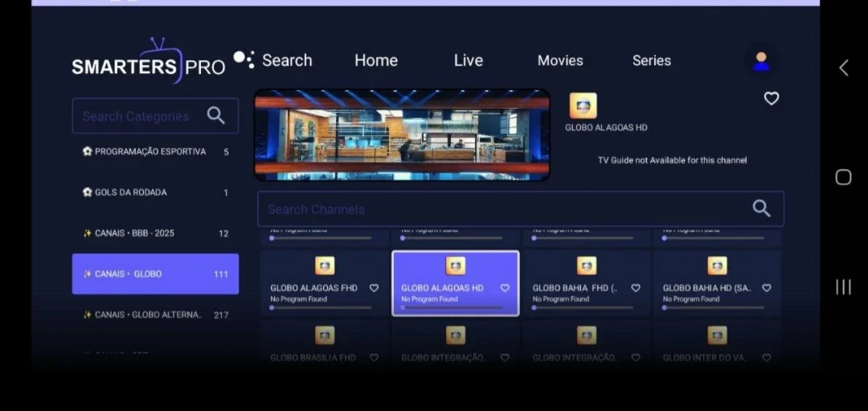
Task: Favorite GLOBO ALAGOAS HD card heart
Action: tap(504, 288)
